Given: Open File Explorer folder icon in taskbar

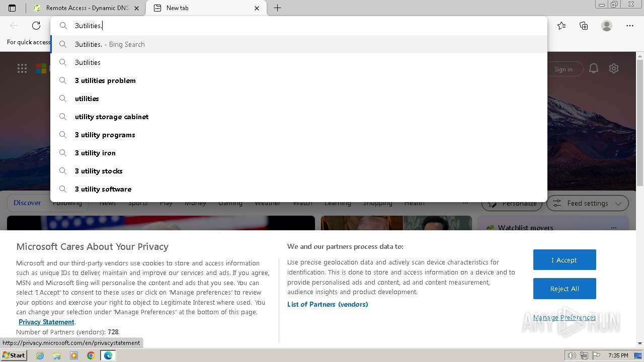Looking at the screenshot, I should (x=57, y=355).
